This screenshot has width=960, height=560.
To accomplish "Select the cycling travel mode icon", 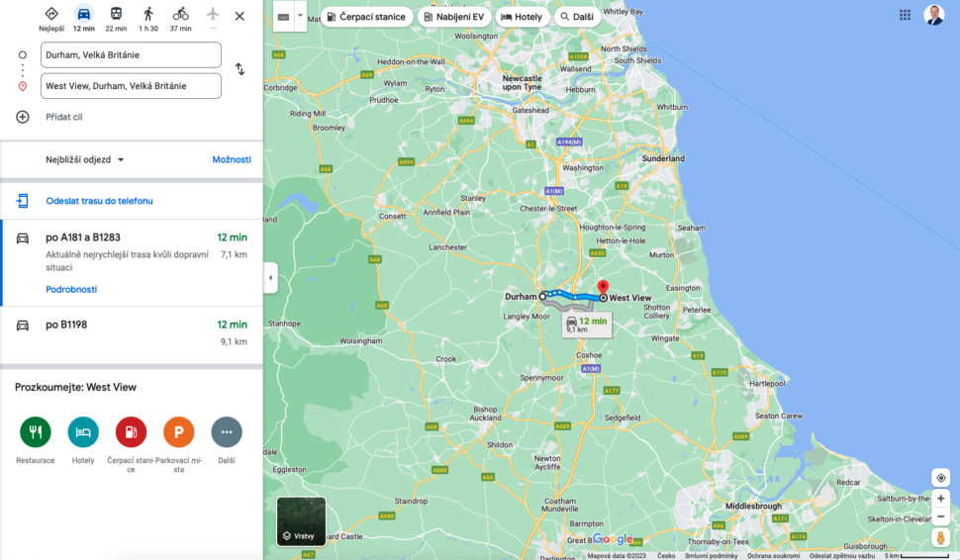I will coord(180,14).
